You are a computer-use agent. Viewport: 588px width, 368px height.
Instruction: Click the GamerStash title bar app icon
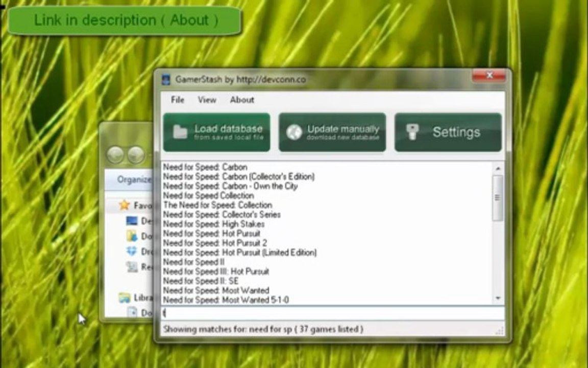click(166, 80)
